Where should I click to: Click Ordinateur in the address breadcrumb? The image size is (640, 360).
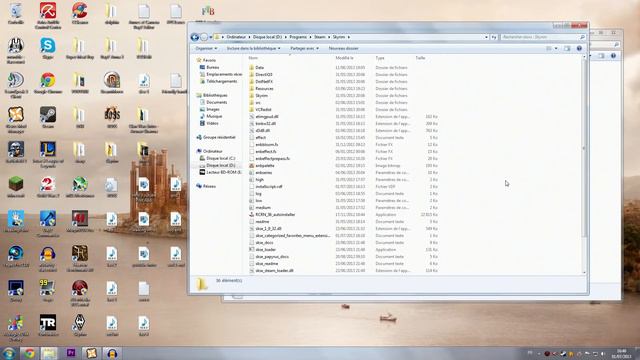point(236,37)
